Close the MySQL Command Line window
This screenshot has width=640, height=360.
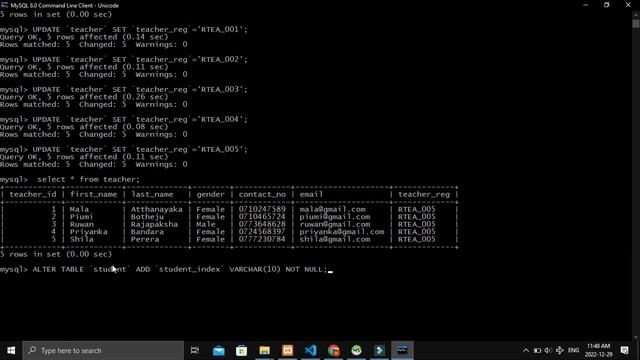[628, 5]
